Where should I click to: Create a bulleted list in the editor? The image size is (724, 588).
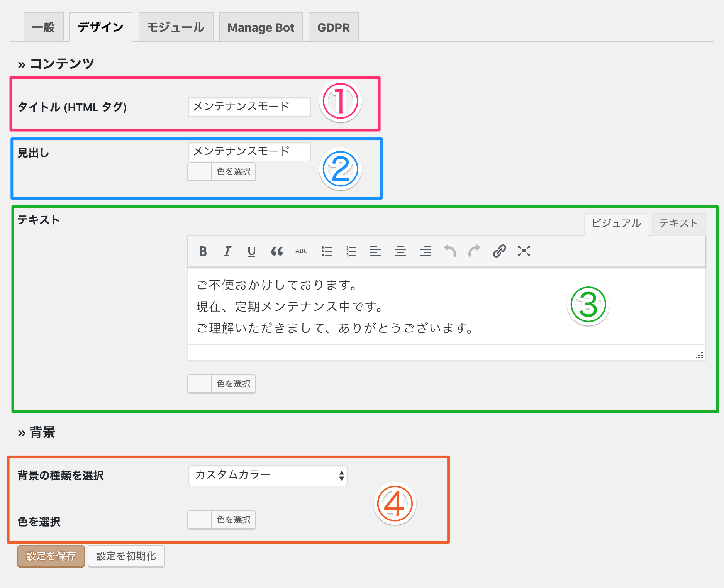point(326,251)
